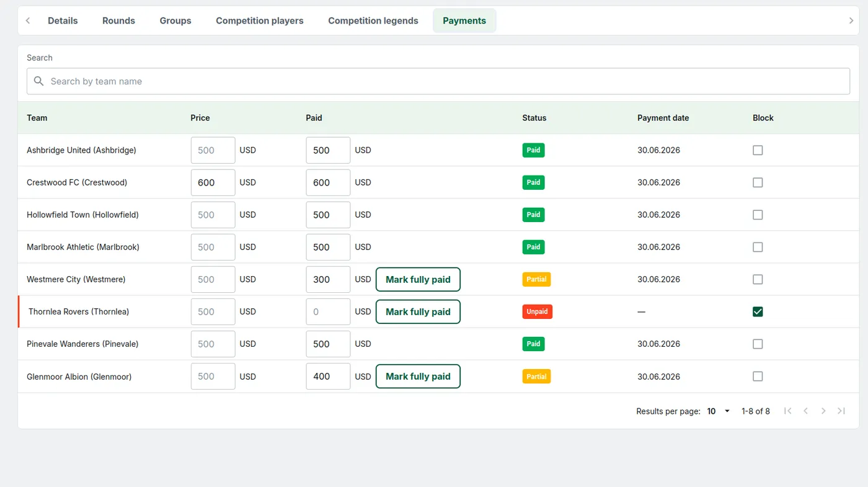The height and width of the screenshot is (487, 868).
Task: Click the Price field for Ashbridge United
Action: click(213, 150)
